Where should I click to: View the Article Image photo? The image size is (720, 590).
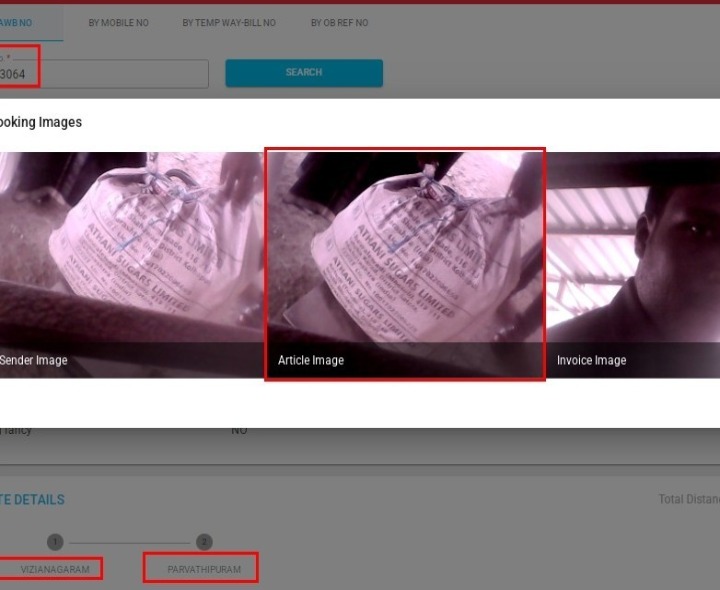[405, 250]
